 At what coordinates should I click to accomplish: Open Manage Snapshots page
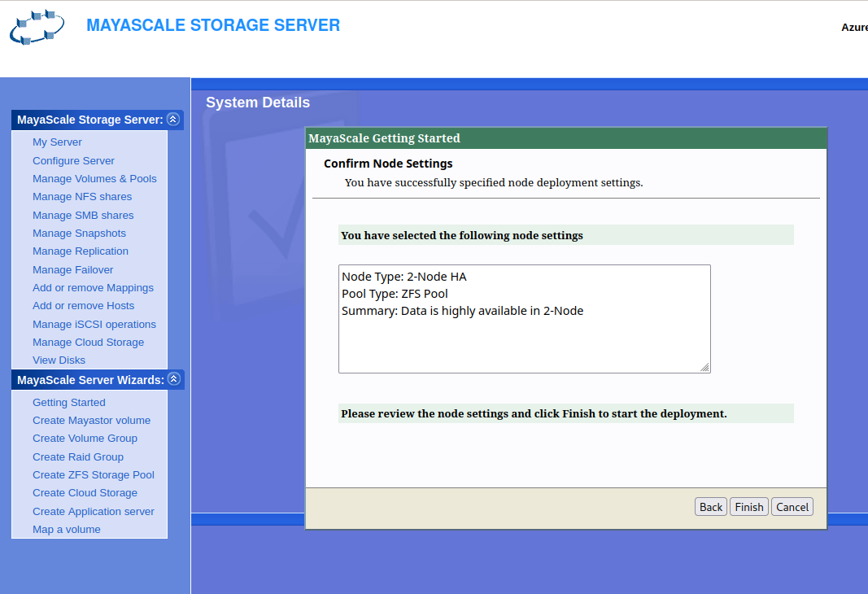tap(79, 234)
